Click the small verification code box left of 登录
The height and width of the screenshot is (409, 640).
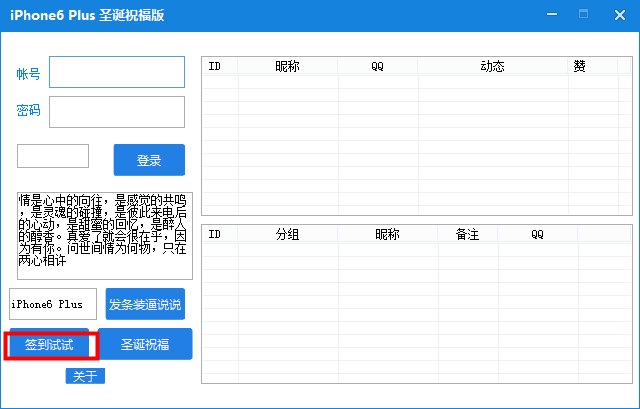tap(53, 156)
